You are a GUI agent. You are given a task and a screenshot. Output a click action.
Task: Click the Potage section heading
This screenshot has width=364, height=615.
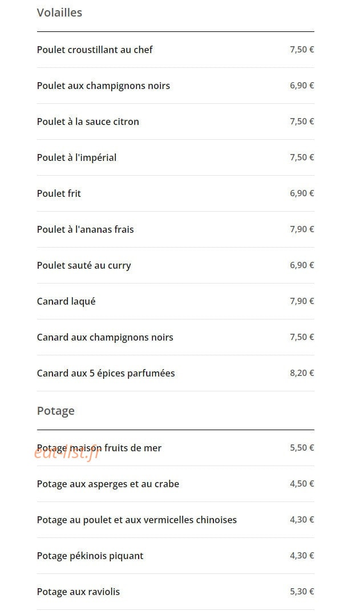pyautogui.click(x=56, y=411)
